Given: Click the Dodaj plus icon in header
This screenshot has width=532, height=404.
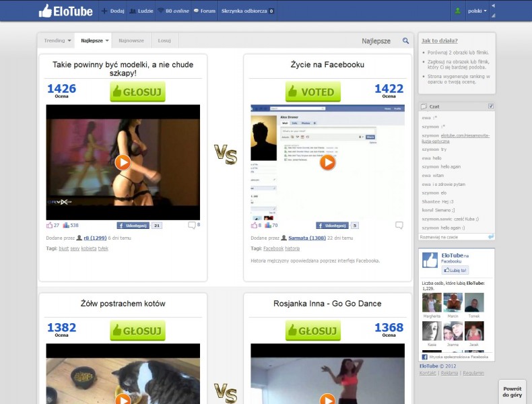Looking at the screenshot, I should [x=104, y=11].
